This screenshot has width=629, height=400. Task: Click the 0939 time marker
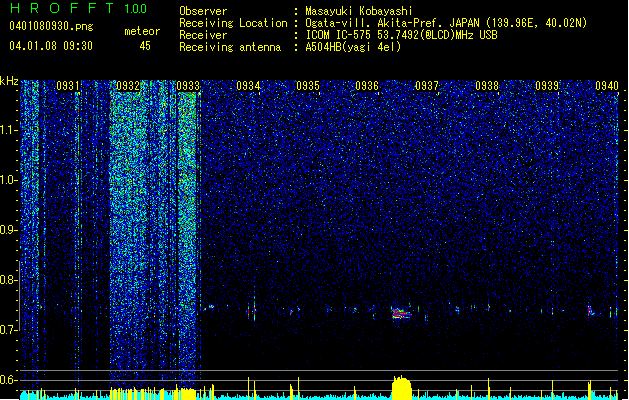pos(547,86)
